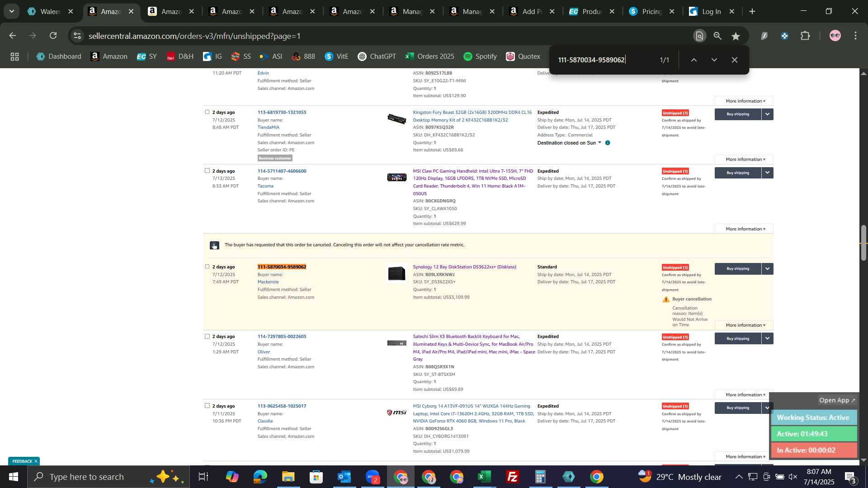Viewport: 868px width, 488px height.
Task: Open the Spotify bookmark
Action: (480, 56)
